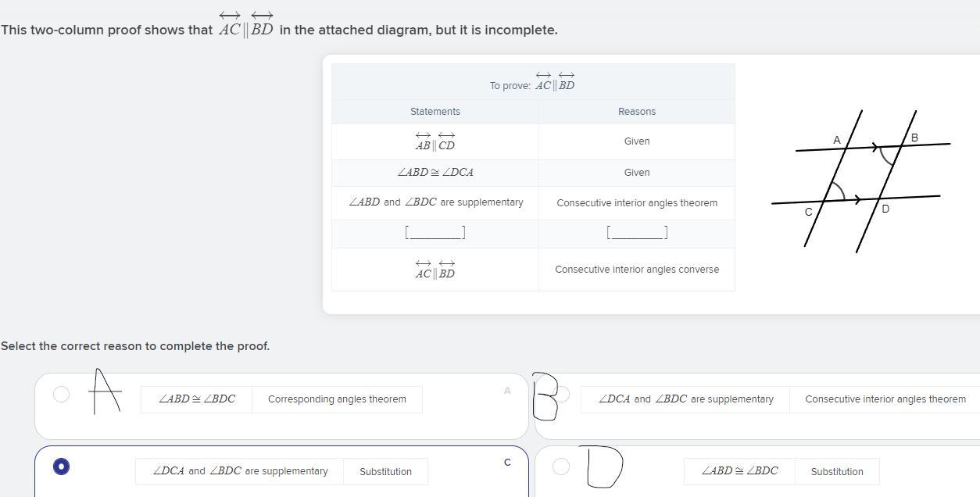Select radio button for option B
Screen dimensions: 980x497
pyautogui.click(x=562, y=395)
